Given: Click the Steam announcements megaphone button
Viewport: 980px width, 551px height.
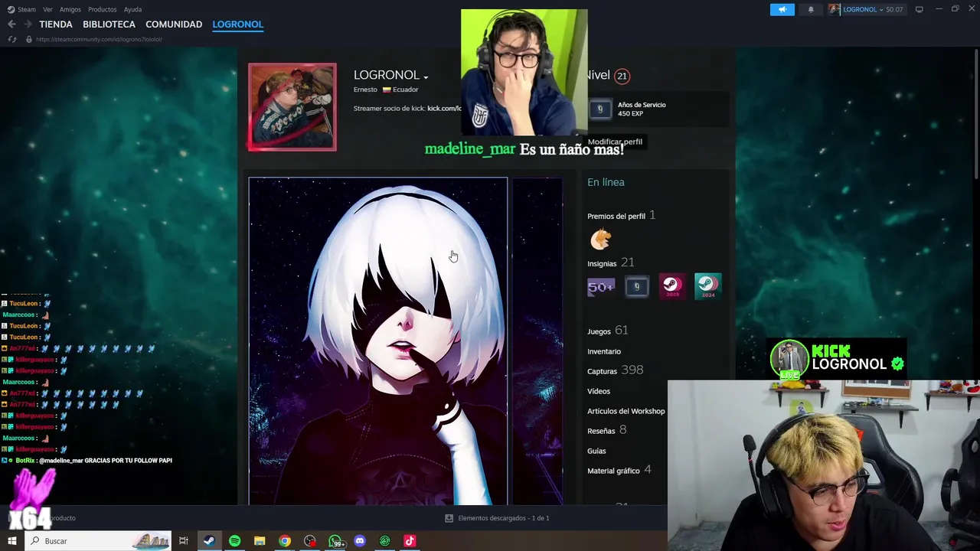Looking at the screenshot, I should pyautogui.click(x=782, y=9).
